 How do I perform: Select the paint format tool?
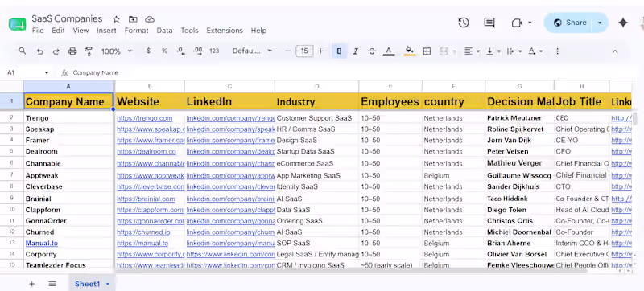coord(89,51)
